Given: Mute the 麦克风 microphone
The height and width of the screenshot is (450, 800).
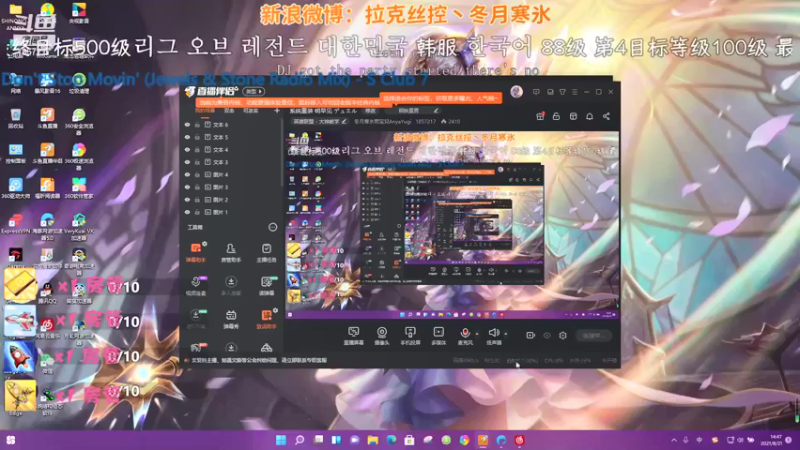Looking at the screenshot, I should pos(465,336).
